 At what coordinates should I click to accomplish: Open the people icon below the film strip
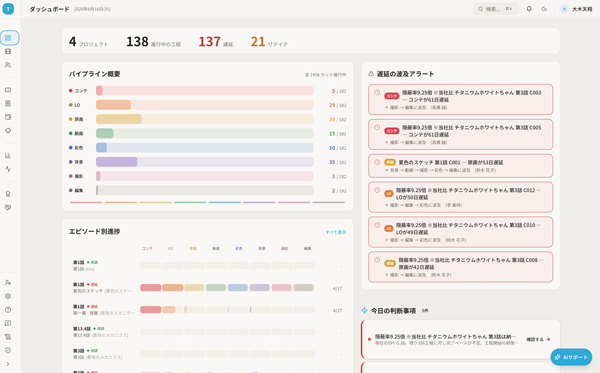tap(8, 65)
